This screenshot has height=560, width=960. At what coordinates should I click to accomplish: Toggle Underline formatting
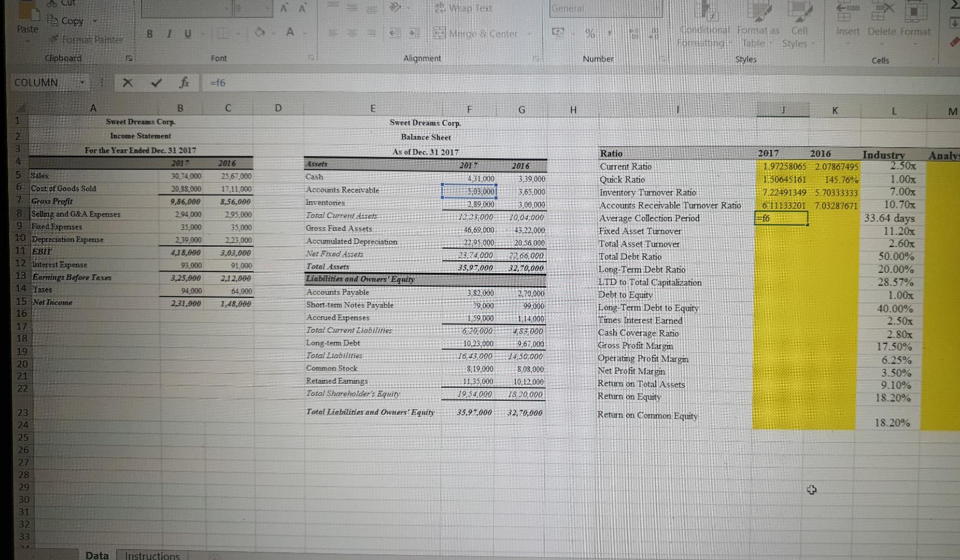coord(188,34)
